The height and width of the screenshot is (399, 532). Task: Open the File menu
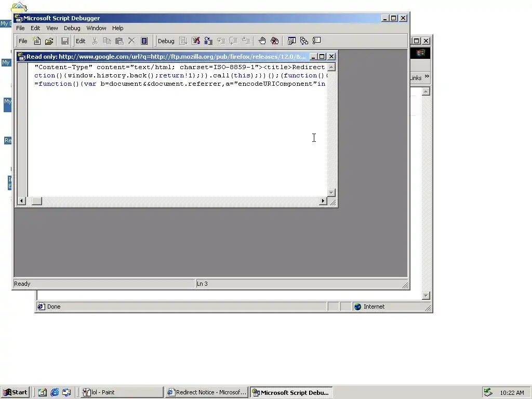point(20,28)
